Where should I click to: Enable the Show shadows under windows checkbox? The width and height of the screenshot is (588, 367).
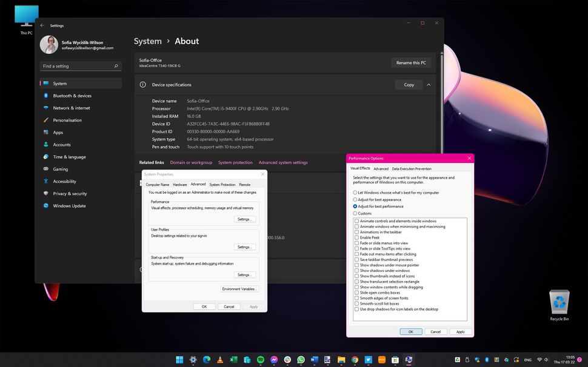pos(357,270)
